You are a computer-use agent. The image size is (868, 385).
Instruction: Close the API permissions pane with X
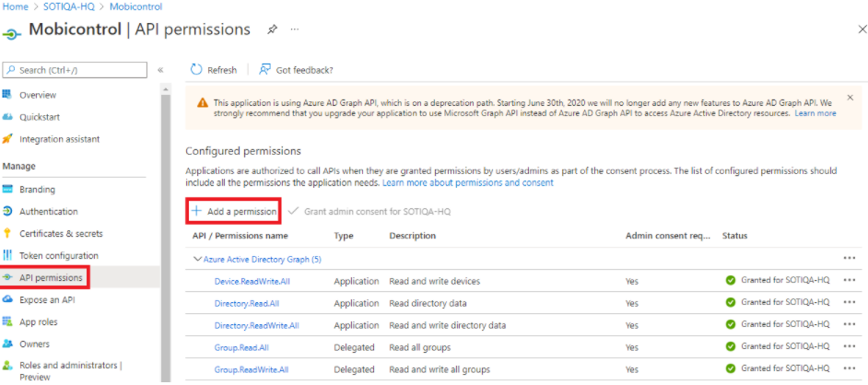coord(862,29)
